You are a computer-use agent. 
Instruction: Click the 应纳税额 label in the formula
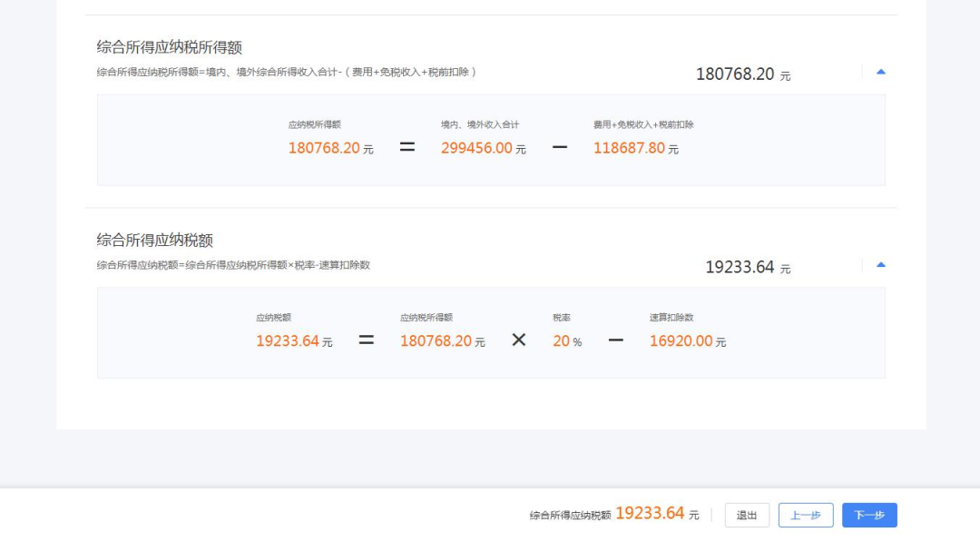[274, 318]
